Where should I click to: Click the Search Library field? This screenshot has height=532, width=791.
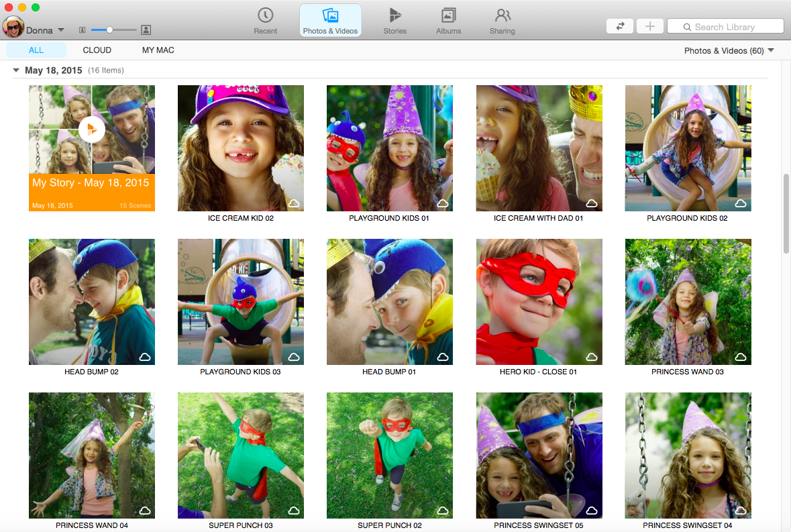point(725,27)
